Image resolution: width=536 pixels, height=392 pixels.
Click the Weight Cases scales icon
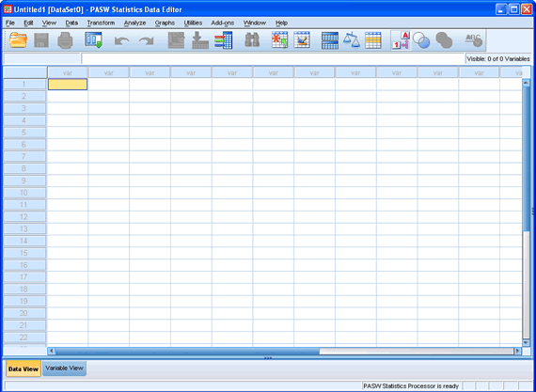pos(352,40)
